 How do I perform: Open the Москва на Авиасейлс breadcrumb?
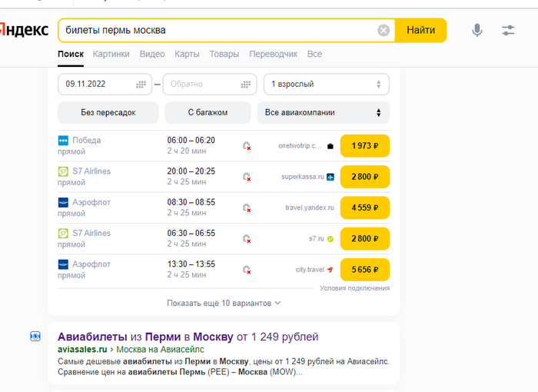point(160,350)
